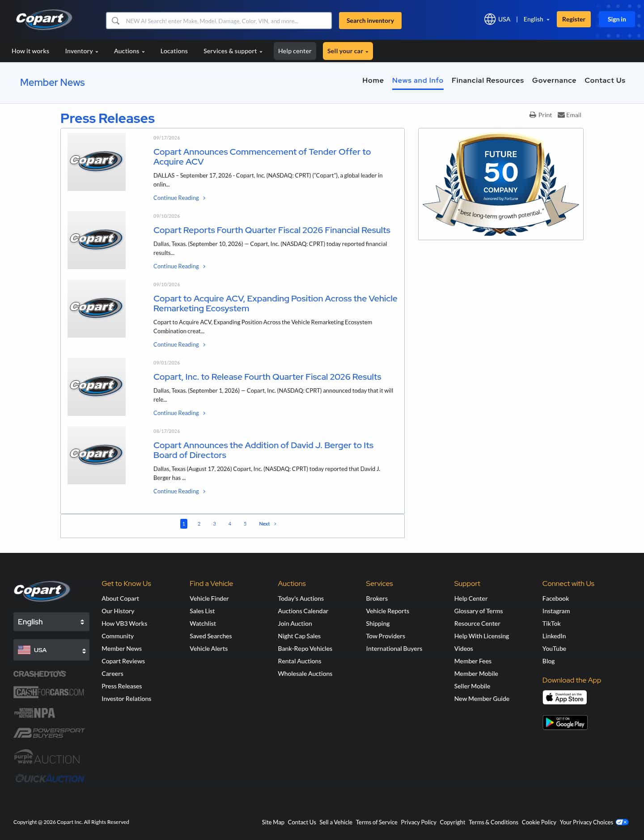The image size is (644, 840).
Task: Click the Sign in button
Action: [x=617, y=19]
